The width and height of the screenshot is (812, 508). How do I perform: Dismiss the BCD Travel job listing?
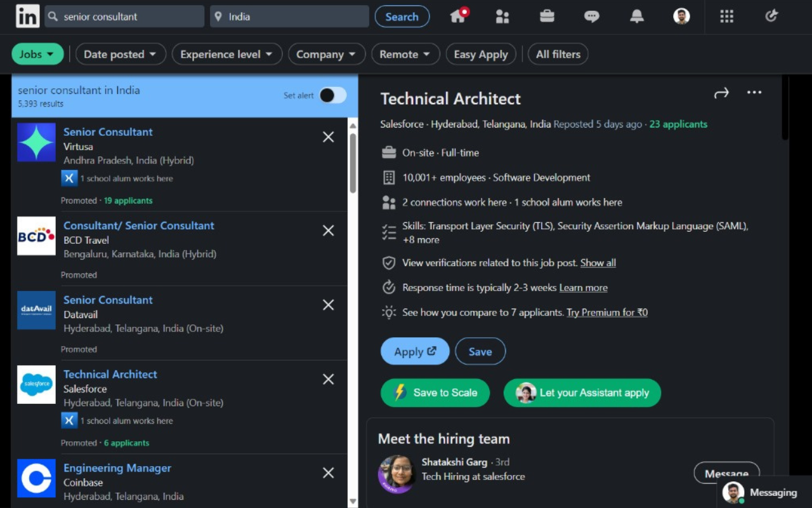(328, 231)
